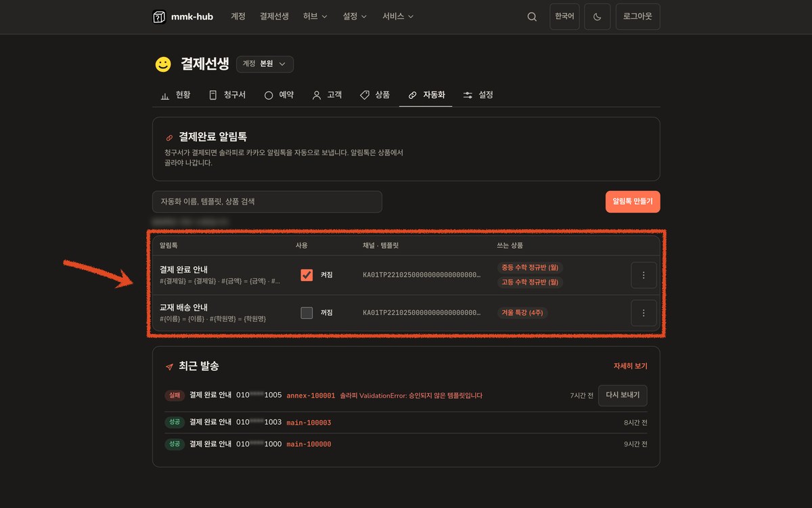
Task: Click the 로그아웃 button
Action: click(637, 17)
